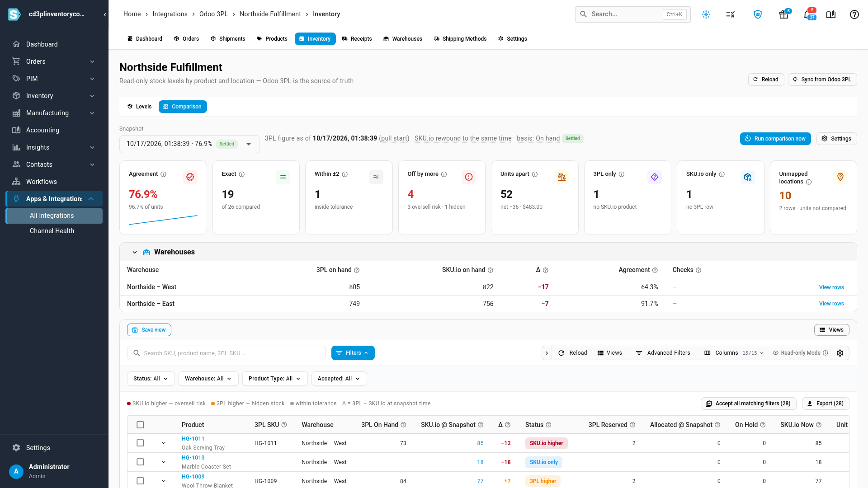Open the Shipping Methods tab

click(460, 39)
